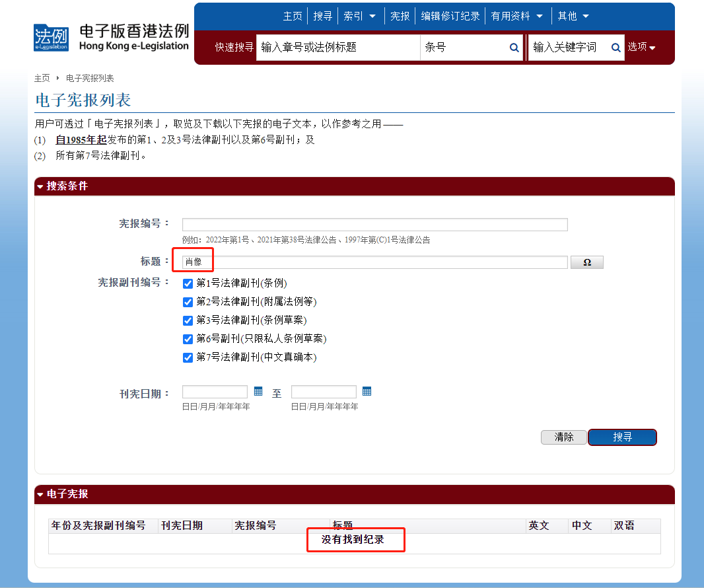Open the 选项 options dropdown
704x588 pixels.
point(641,48)
